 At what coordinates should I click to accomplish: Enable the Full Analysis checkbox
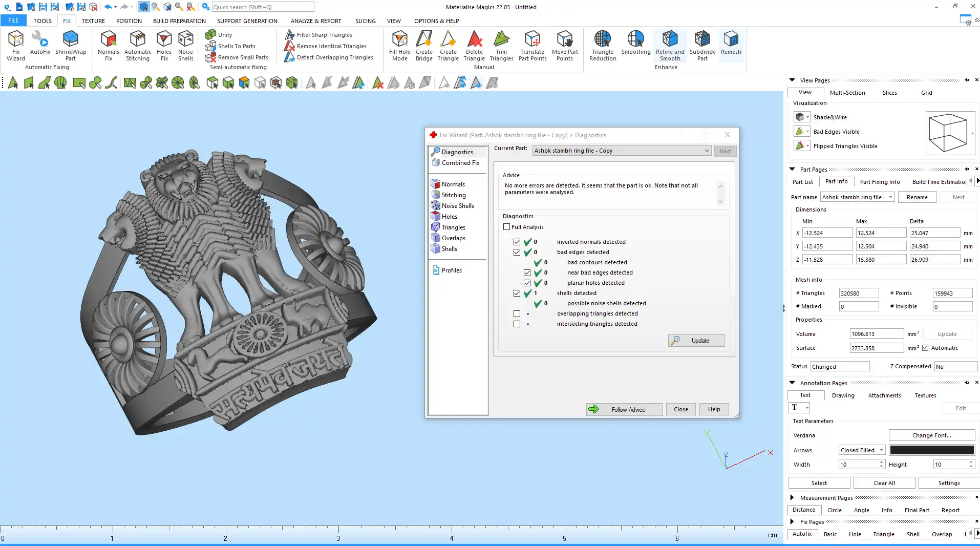[x=507, y=227]
